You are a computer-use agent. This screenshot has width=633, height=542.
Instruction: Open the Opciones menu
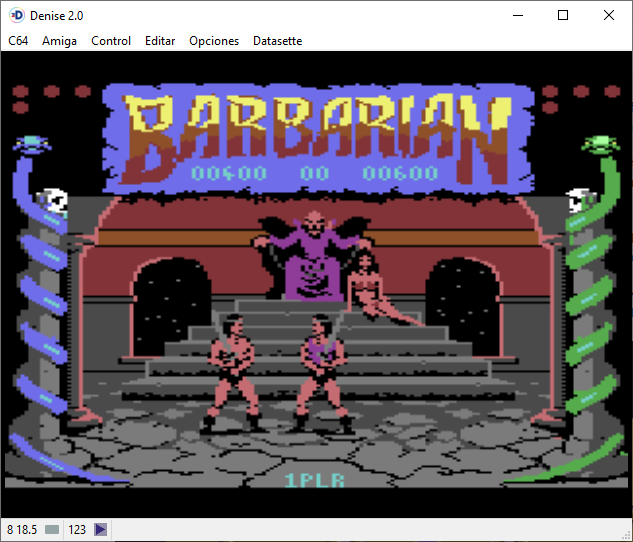tap(214, 41)
